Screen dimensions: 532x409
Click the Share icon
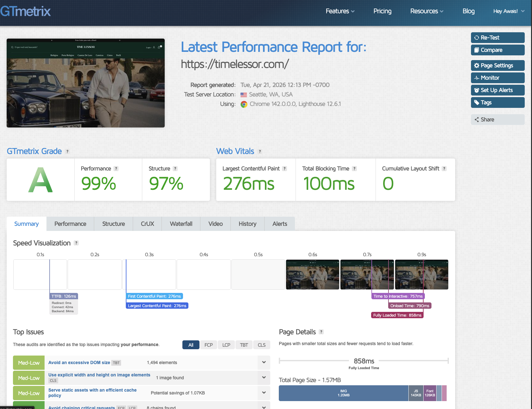[x=476, y=120]
